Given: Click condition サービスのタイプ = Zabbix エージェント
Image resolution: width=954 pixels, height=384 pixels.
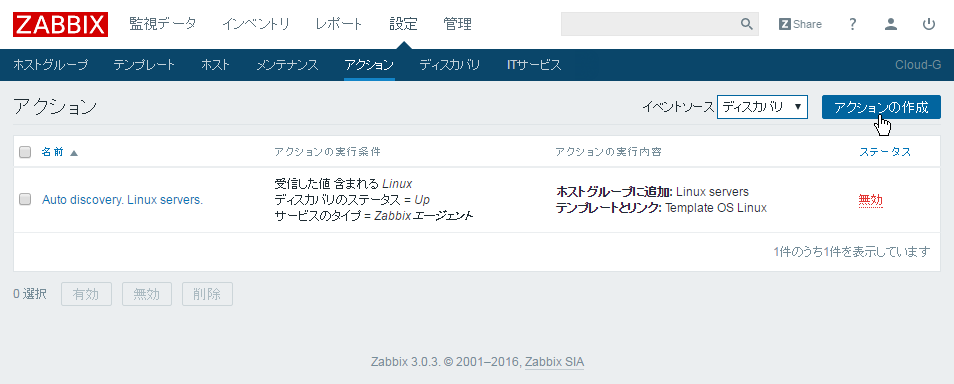Looking at the screenshot, I should point(374,215).
